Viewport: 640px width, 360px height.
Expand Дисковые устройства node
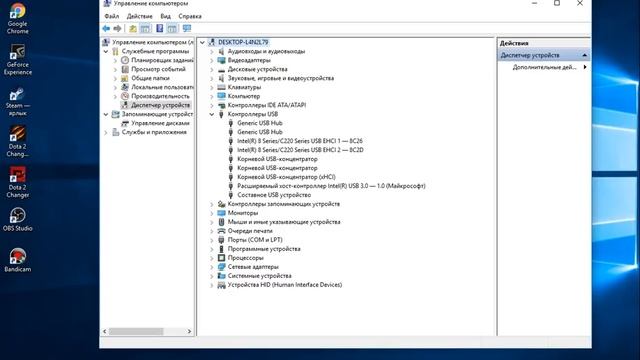coord(211,69)
